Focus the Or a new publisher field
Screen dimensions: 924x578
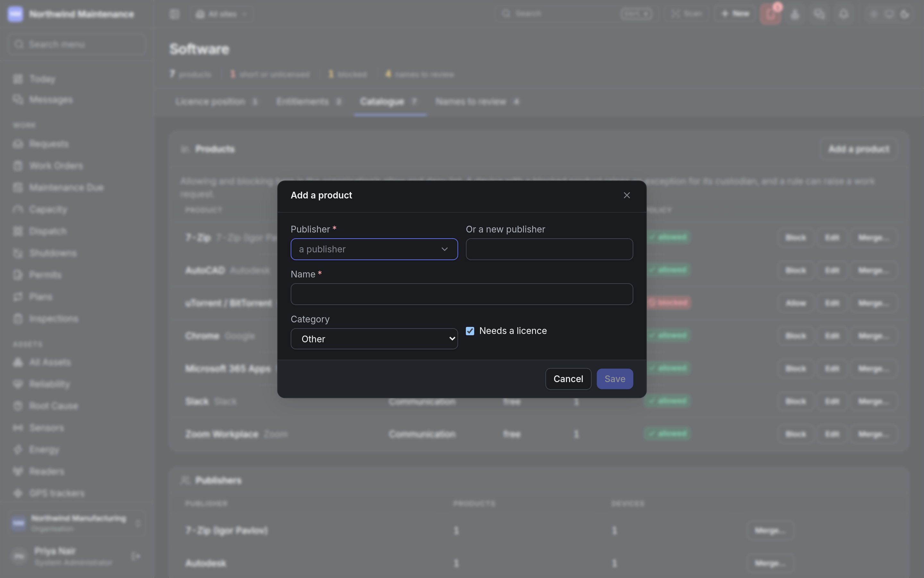point(550,249)
